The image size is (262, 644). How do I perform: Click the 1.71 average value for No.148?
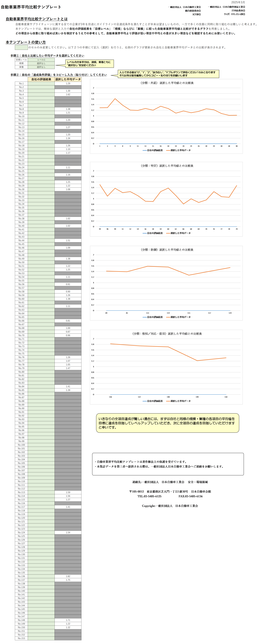click(x=68, y=620)
